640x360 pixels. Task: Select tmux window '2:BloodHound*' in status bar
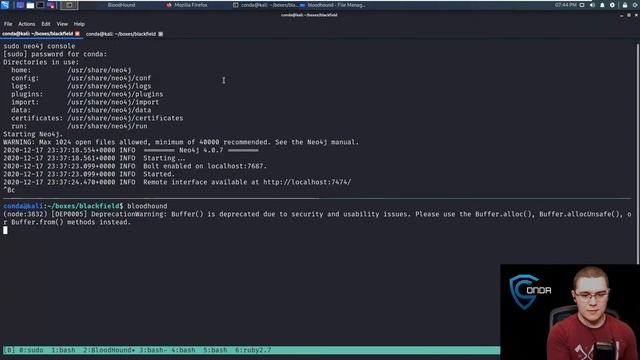pyautogui.click(x=109, y=350)
